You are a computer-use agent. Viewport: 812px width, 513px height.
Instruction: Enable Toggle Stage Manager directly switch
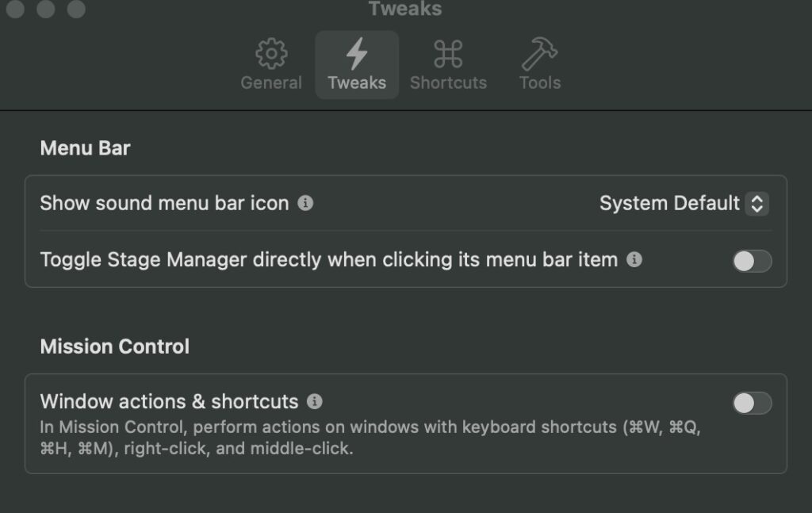[752, 261]
